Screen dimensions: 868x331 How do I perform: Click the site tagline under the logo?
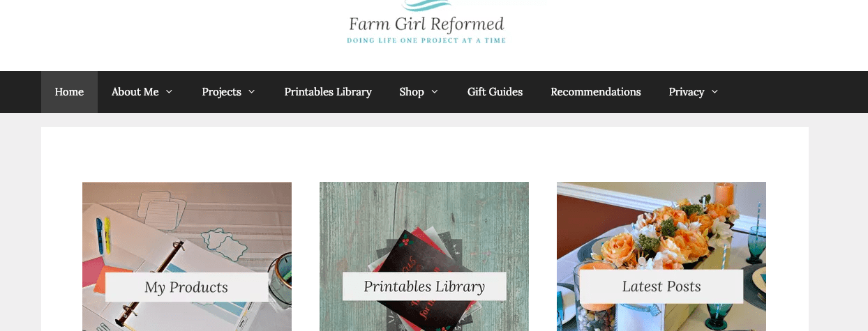[x=426, y=40]
